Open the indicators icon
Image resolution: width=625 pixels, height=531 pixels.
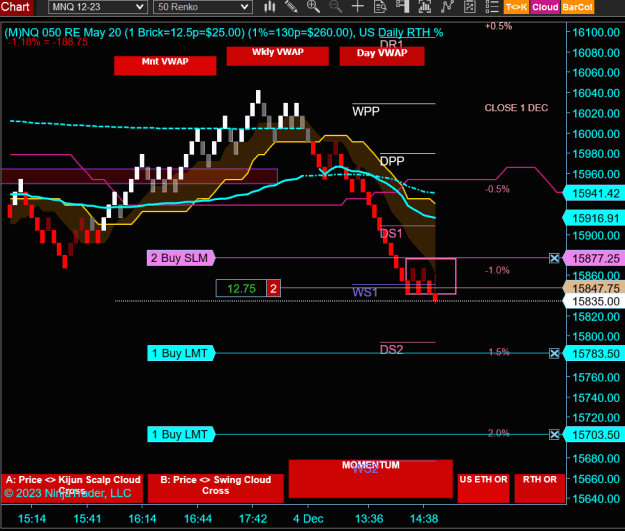click(x=447, y=6)
